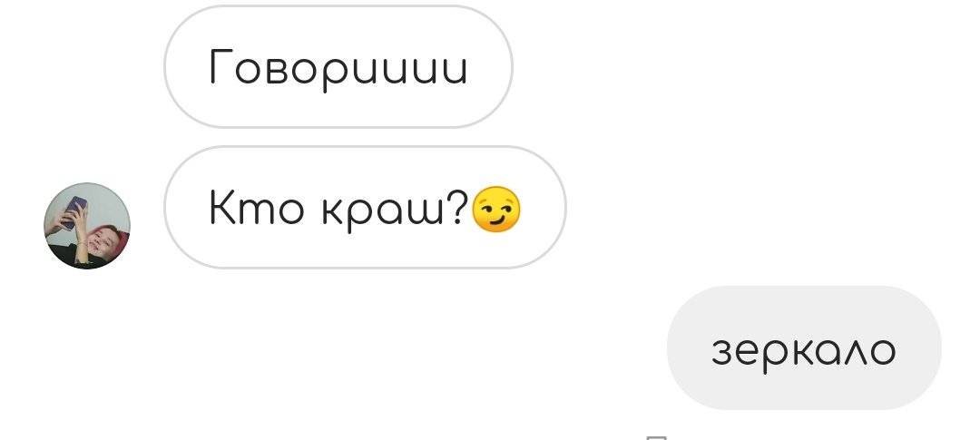Tap the phone shown in avatar picture
Screen dimensions: 980x440
(x=73, y=211)
